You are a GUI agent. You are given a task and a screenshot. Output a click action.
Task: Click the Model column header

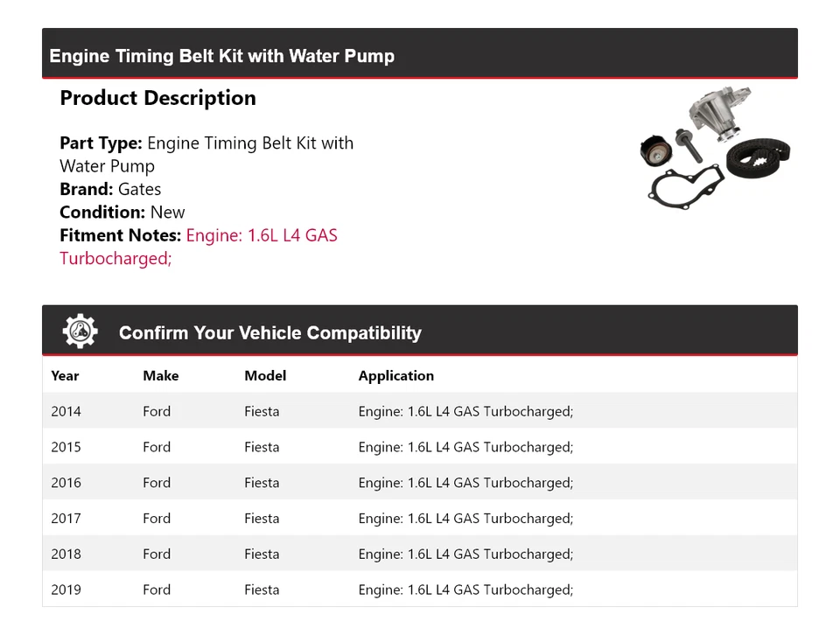point(265,376)
